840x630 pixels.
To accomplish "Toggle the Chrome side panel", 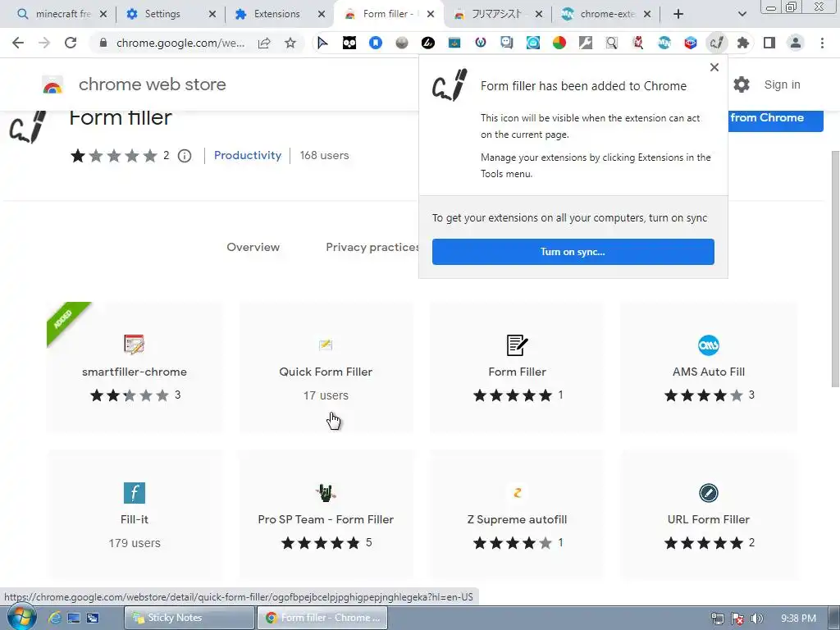I will [x=769, y=43].
